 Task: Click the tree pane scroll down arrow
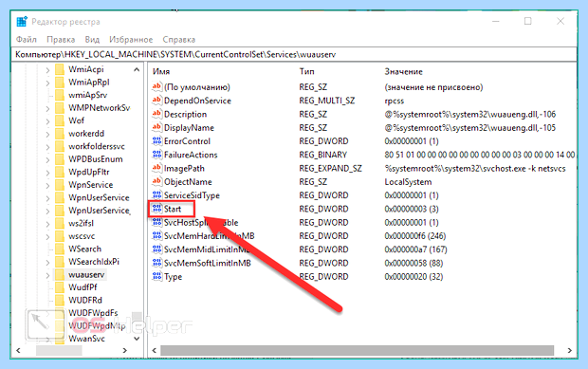point(137,339)
